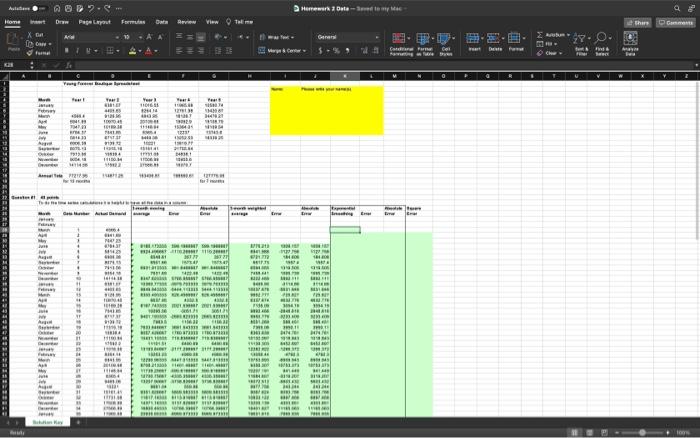Click the Paste clipboard icon
The image size is (700, 438).
click(13, 40)
